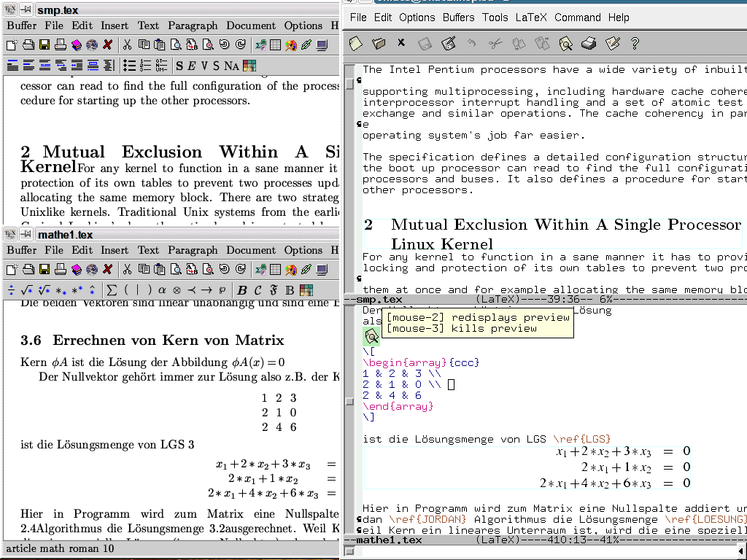This screenshot has height=560, width=747.
Task: Click the "article math roman 10" status text
Action: (60, 548)
